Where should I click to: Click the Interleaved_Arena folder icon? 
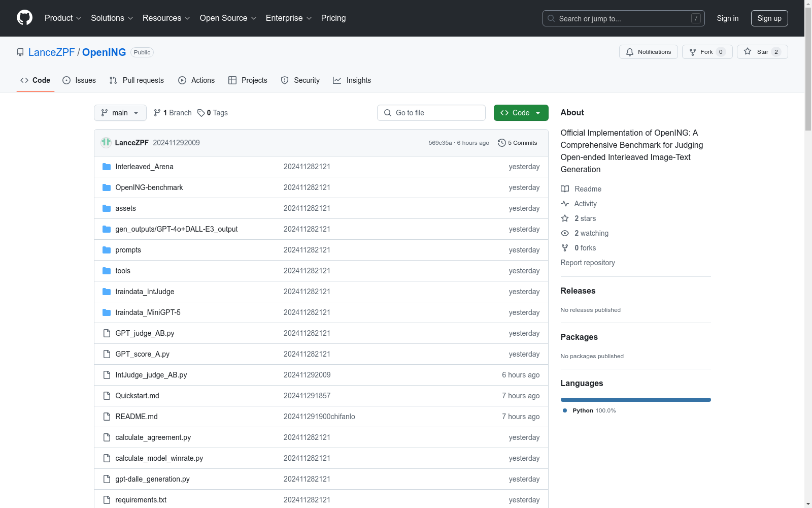pos(107,167)
